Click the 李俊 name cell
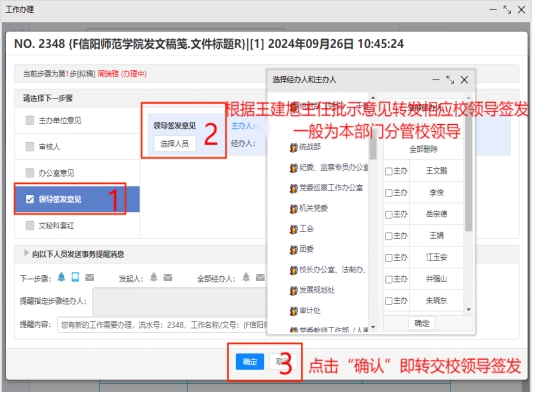This screenshot has height=393, width=533. (x=436, y=192)
